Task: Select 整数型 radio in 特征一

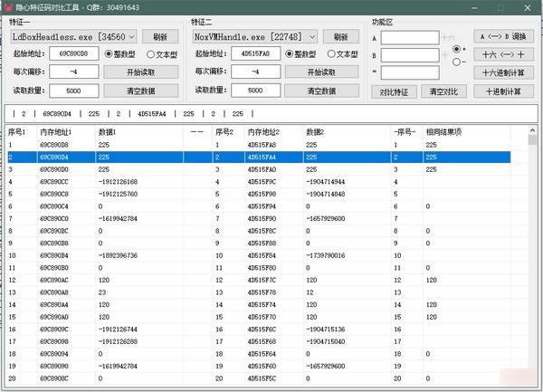Action: (x=109, y=54)
